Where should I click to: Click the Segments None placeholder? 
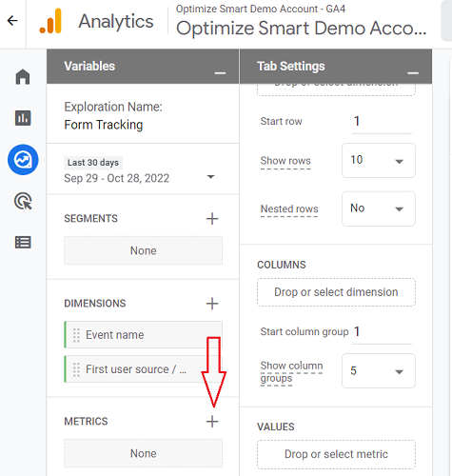pos(144,250)
